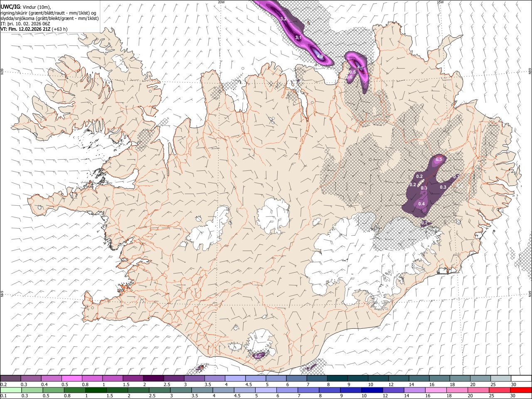Viewport: 532px width, 399px height.
Task: Click the 'Vindur (10m)' header text
Action: pyautogui.click(x=37, y=7)
